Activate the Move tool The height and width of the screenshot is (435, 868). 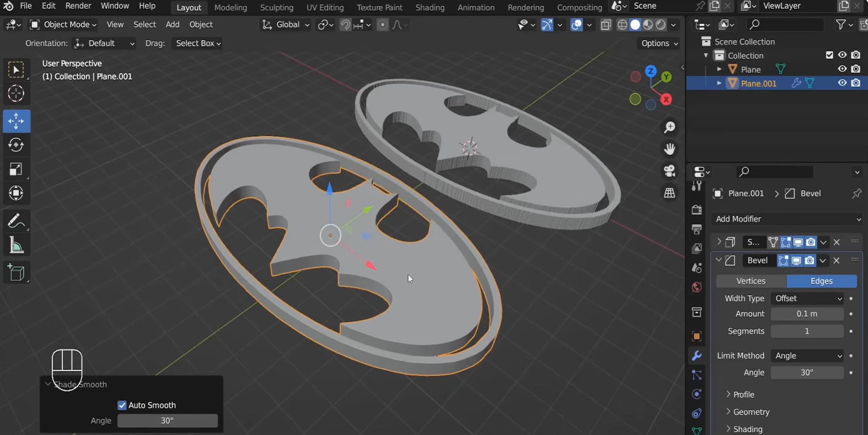16,121
